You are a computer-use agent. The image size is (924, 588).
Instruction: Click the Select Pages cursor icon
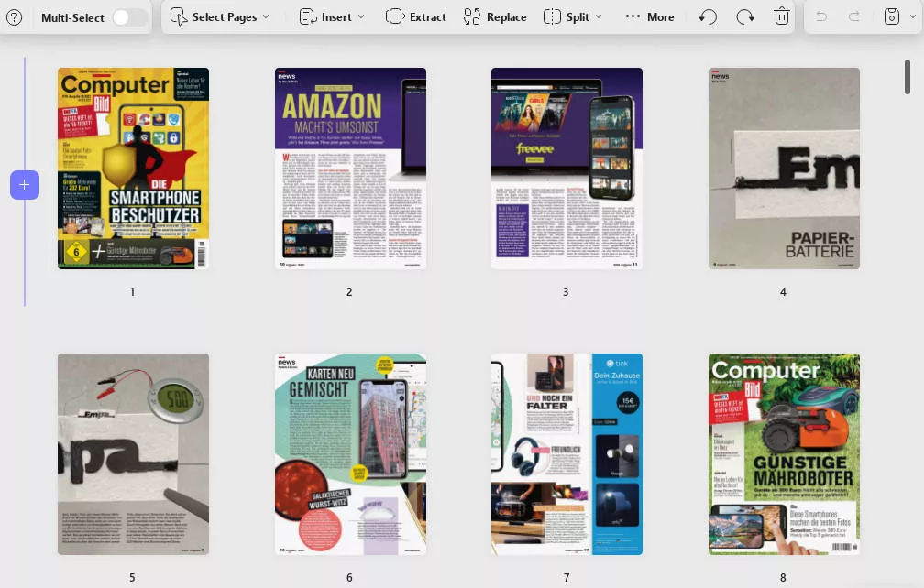(178, 17)
